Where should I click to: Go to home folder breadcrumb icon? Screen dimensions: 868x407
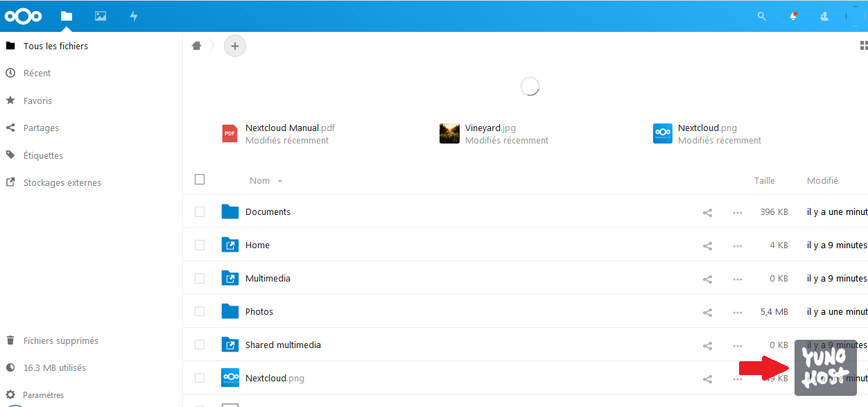tap(197, 46)
